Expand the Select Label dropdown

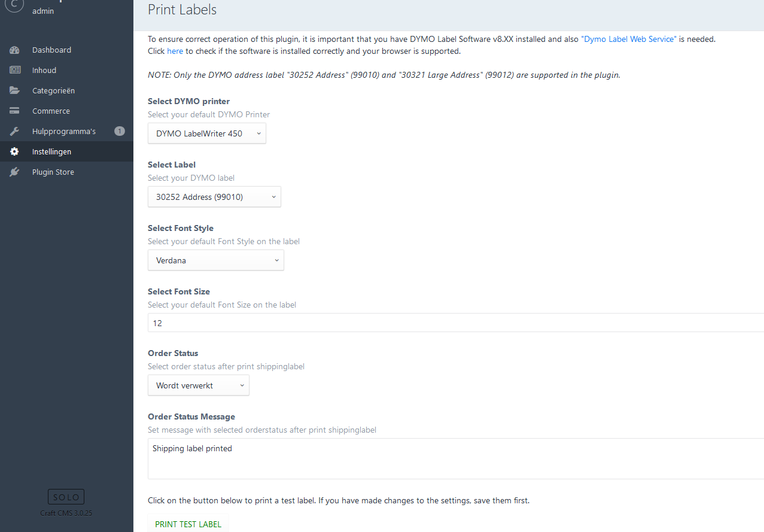(x=214, y=197)
